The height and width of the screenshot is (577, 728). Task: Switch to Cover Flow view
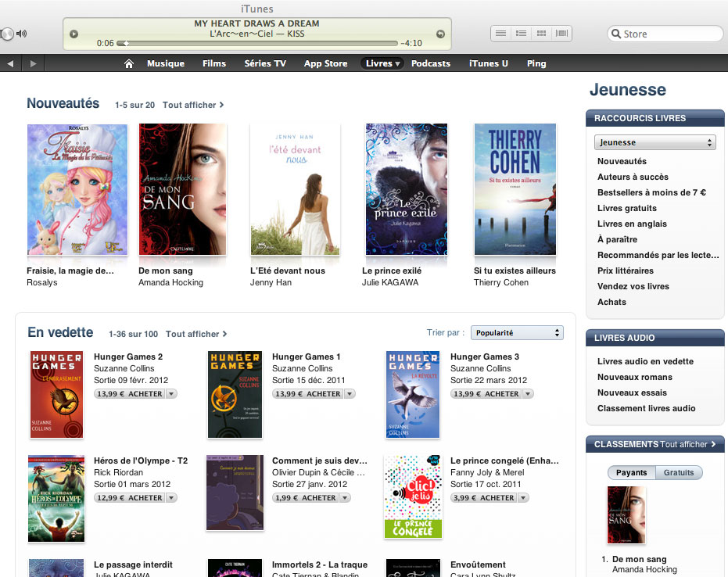click(562, 34)
